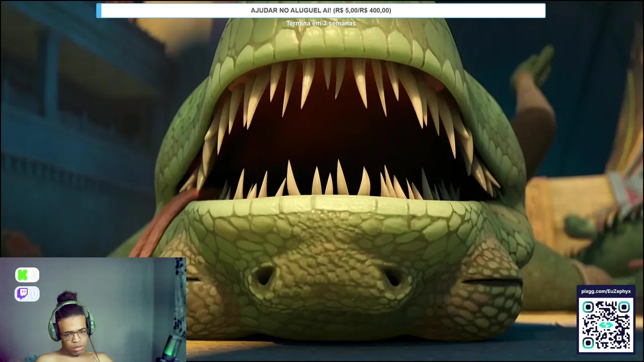644x362 pixels.
Task: Click the AJUDAR NO ALUGUEL AI! donation goal bar
Action: [321, 11]
